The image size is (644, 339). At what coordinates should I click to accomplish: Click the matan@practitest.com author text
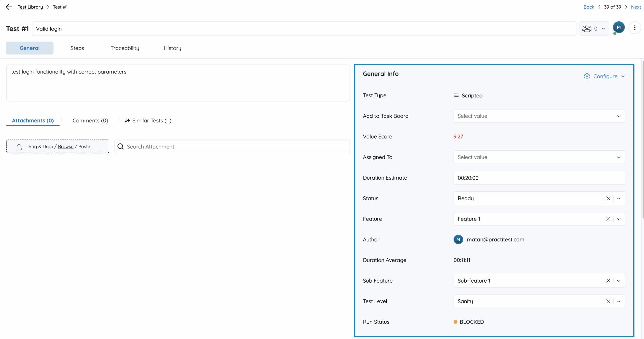click(496, 240)
